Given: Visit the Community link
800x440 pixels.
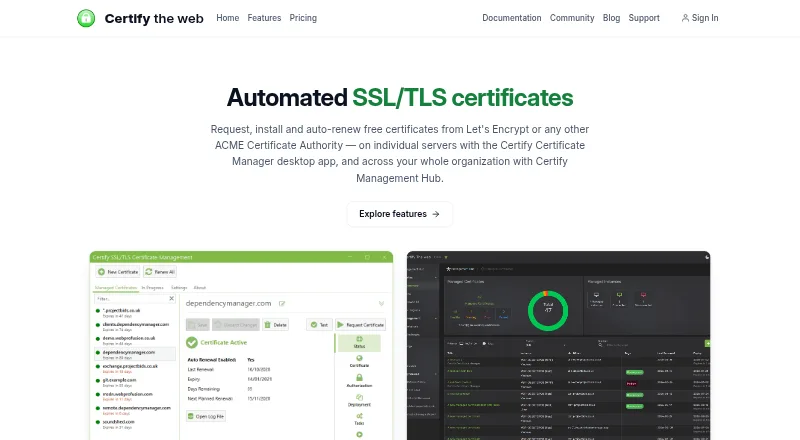Looking at the screenshot, I should [572, 18].
